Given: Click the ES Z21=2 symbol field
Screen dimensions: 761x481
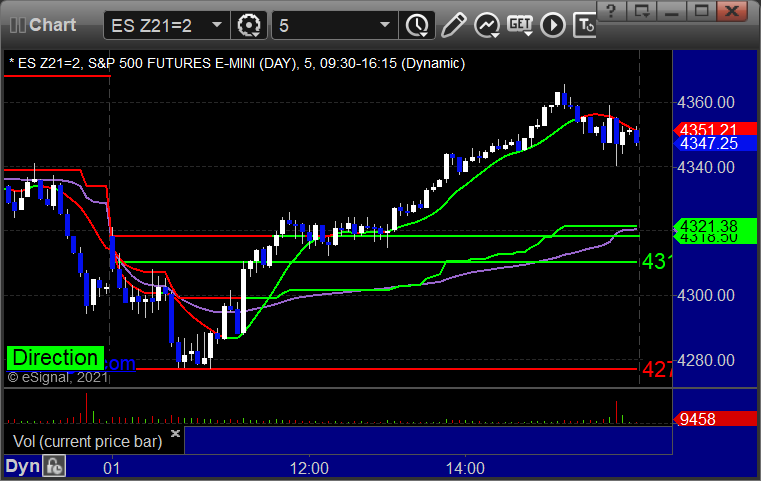Looking at the screenshot, I should [x=166, y=25].
